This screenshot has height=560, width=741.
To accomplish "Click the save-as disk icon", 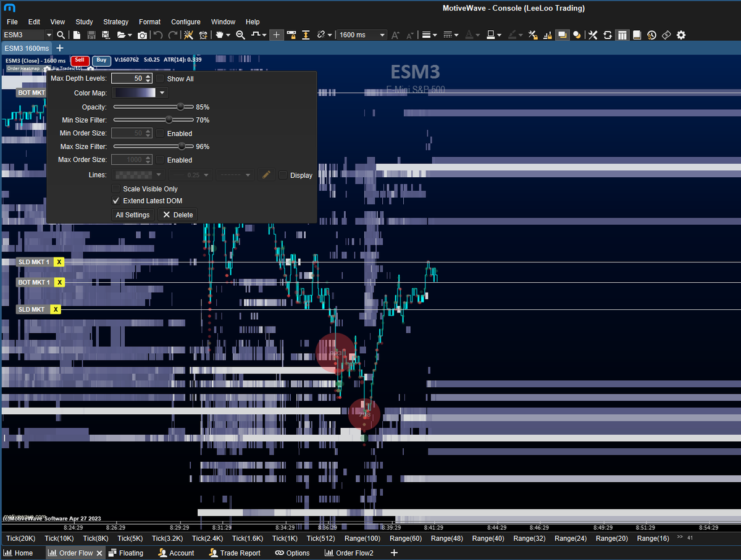I will tap(106, 35).
